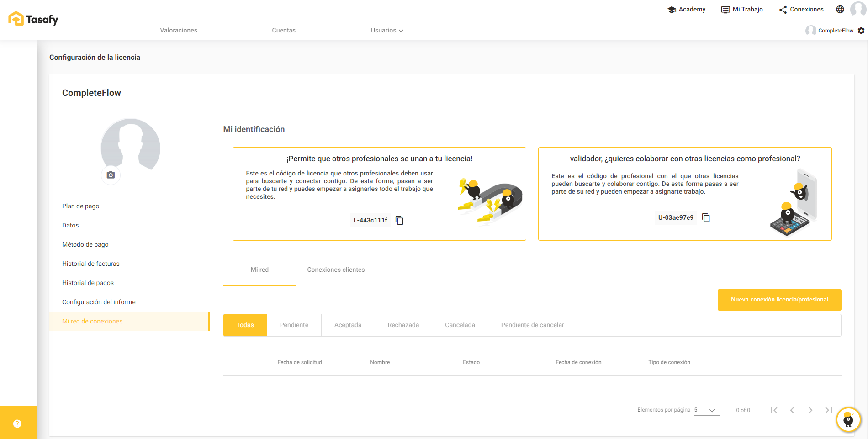The height and width of the screenshot is (439, 868).
Task: Jump to the last page of results
Action: coord(828,410)
